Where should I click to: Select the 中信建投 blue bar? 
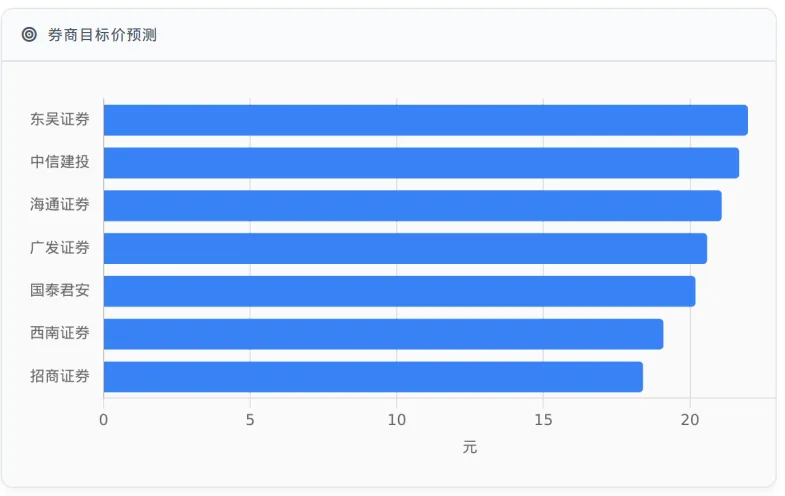421,163
